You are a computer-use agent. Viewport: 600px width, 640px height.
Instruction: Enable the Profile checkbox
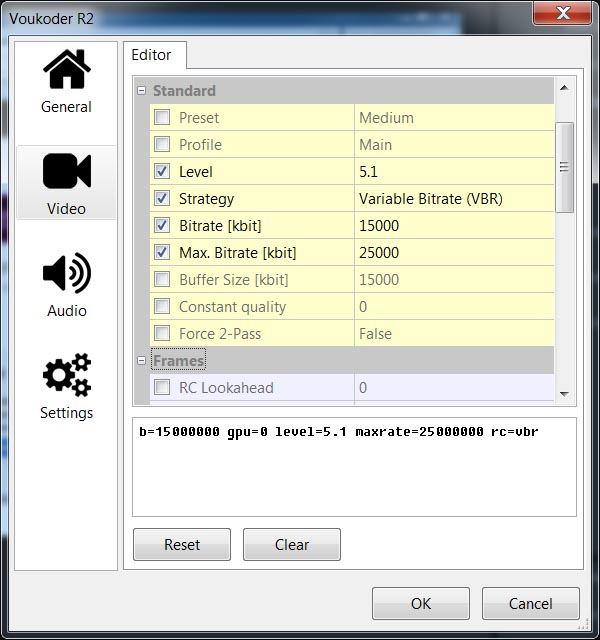tap(162, 144)
